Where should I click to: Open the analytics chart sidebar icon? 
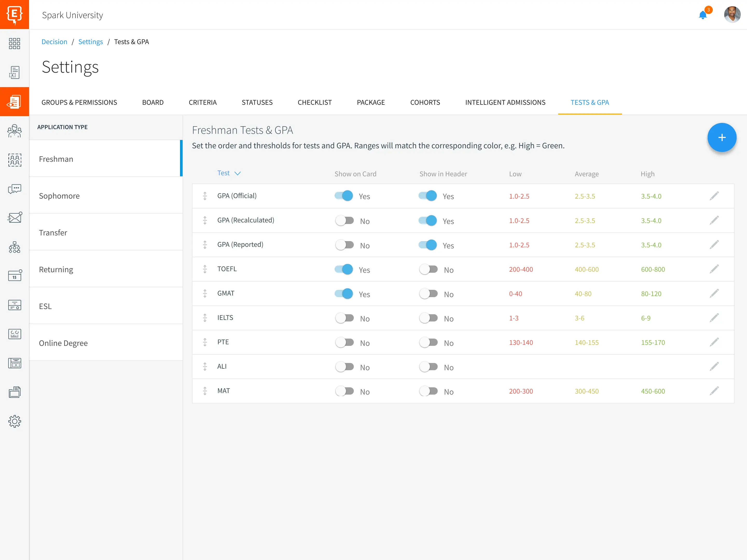(15, 334)
